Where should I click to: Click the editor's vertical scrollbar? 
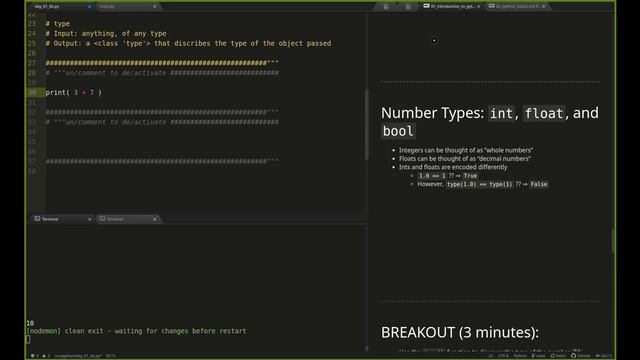click(366, 124)
